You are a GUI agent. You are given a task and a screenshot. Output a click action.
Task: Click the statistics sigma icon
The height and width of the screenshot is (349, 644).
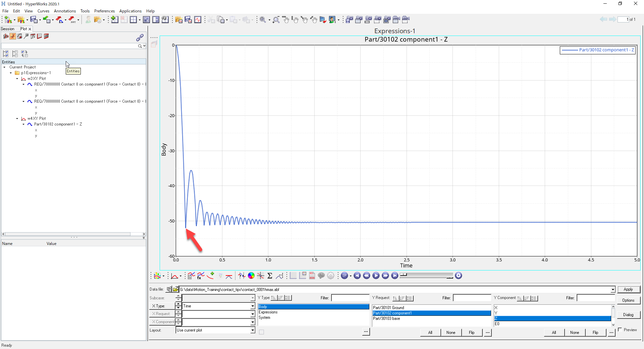(x=270, y=276)
